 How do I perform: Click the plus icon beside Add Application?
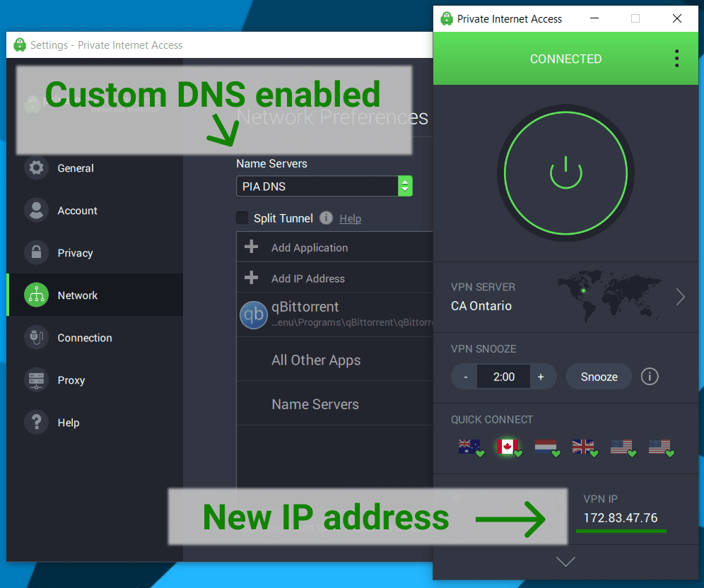pyautogui.click(x=252, y=247)
